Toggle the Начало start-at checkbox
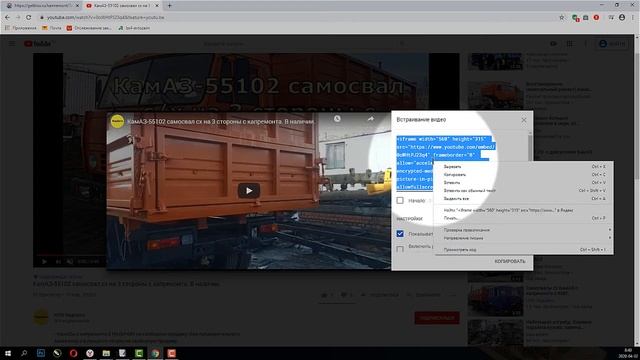The width and height of the screenshot is (640, 360). point(400,200)
